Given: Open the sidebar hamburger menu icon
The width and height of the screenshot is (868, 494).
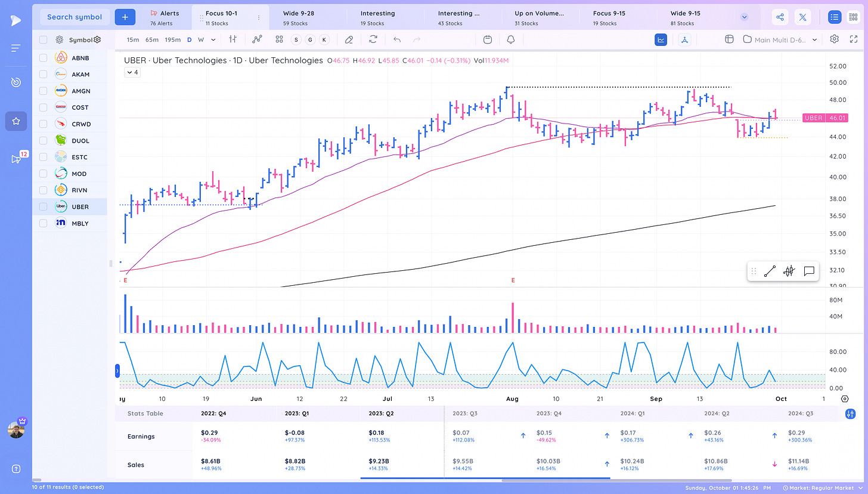Looking at the screenshot, I should [16, 48].
